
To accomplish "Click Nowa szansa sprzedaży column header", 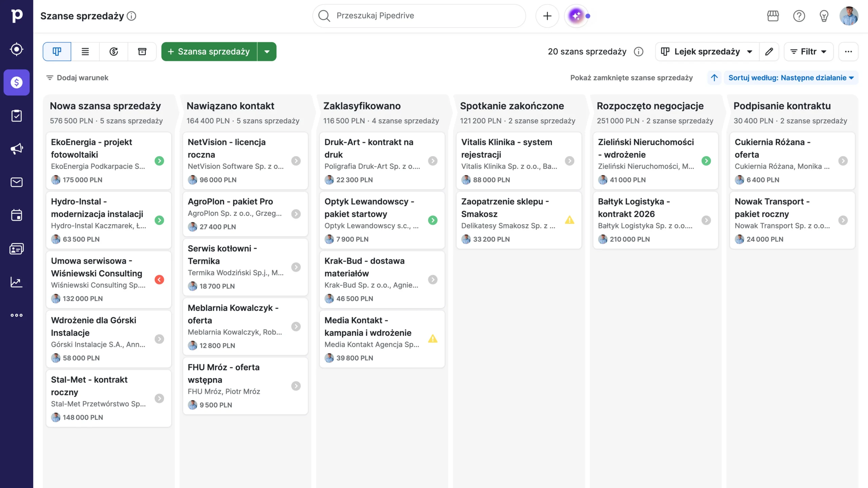I will (105, 106).
